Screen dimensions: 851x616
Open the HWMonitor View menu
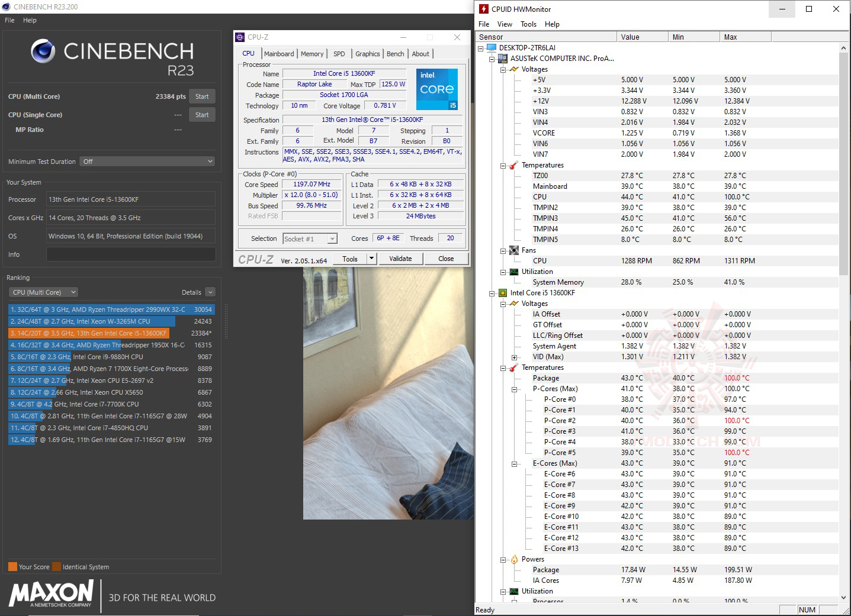pos(505,24)
